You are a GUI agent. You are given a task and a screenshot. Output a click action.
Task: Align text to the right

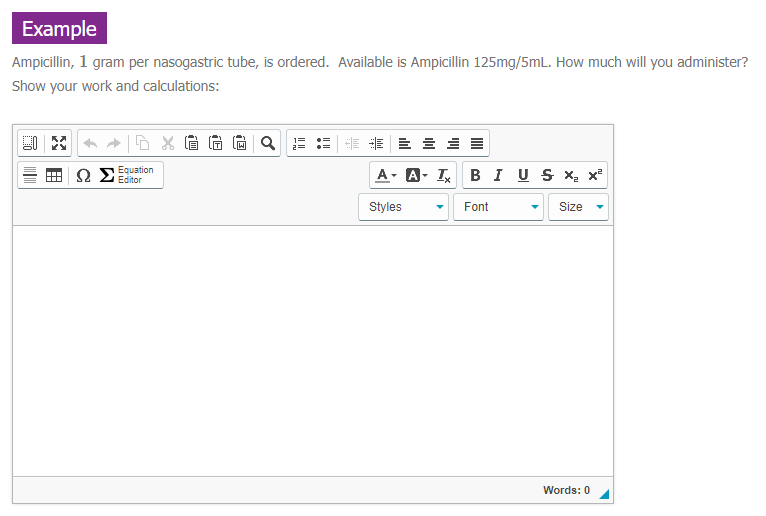coord(453,143)
